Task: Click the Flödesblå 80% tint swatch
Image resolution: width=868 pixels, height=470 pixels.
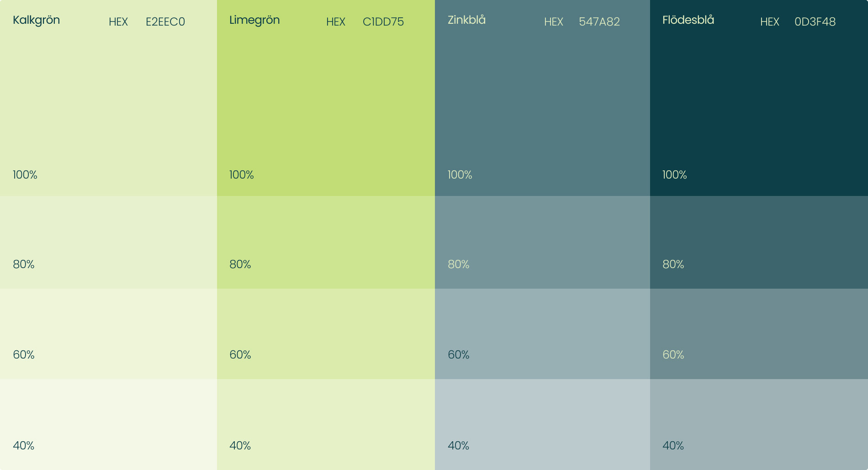Action: point(759,242)
